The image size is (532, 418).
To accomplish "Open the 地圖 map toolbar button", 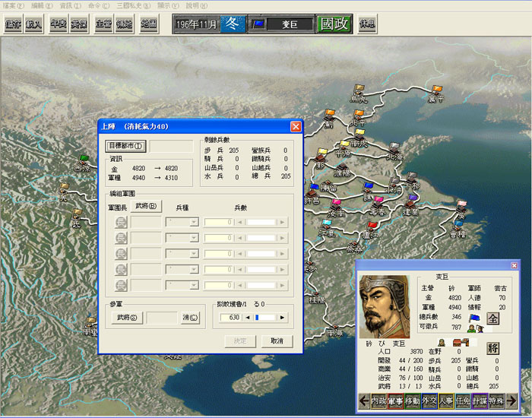I will 149,24.
